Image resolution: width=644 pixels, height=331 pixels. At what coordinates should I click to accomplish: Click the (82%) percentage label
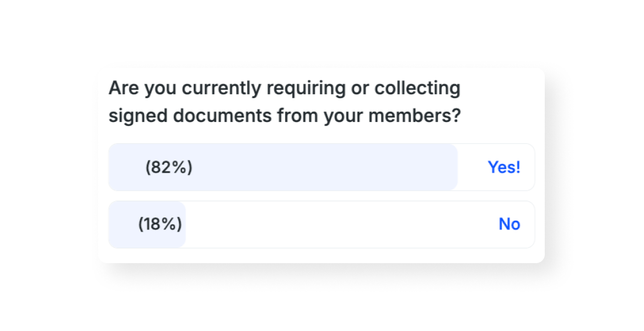[169, 167]
